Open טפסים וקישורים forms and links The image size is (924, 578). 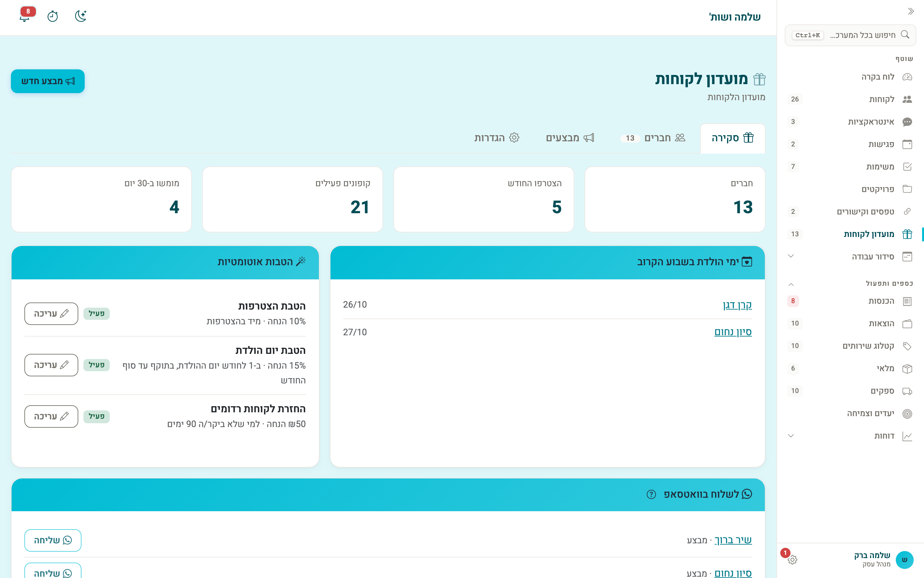click(850, 211)
